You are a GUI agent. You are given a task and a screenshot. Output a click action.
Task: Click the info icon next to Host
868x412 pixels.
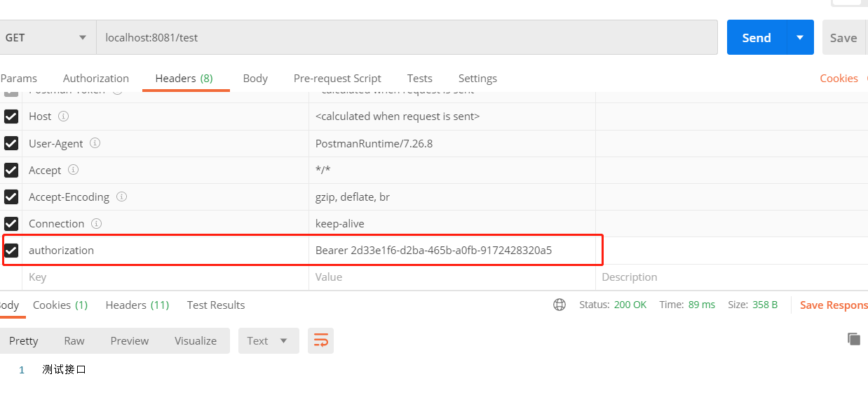tap(63, 117)
